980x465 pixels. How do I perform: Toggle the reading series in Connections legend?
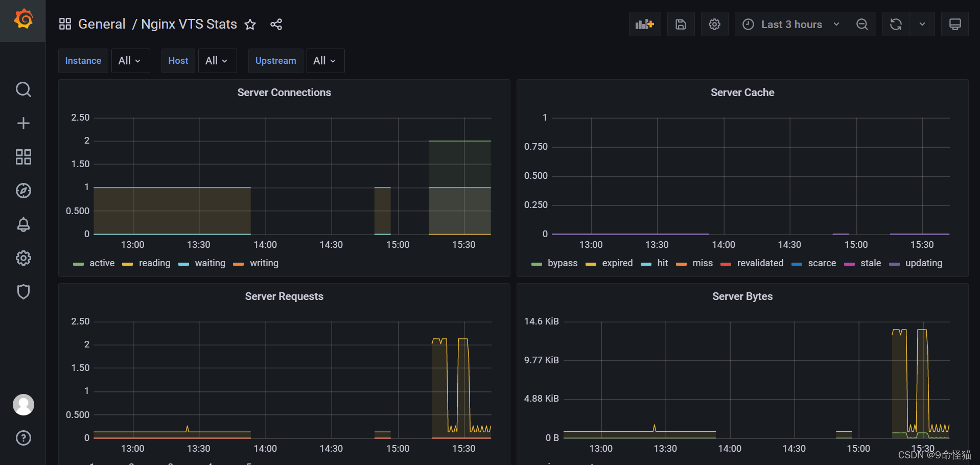pyautogui.click(x=155, y=263)
